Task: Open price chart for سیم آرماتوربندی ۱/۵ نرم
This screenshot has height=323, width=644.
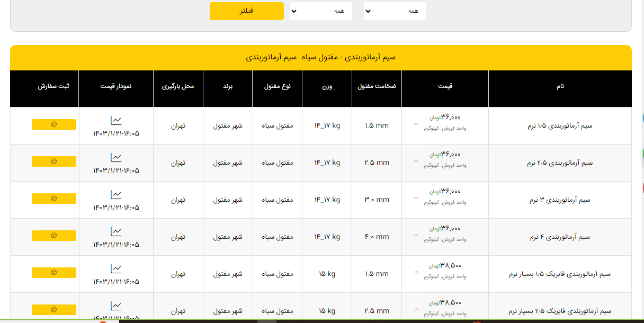Action: tap(116, 120)
